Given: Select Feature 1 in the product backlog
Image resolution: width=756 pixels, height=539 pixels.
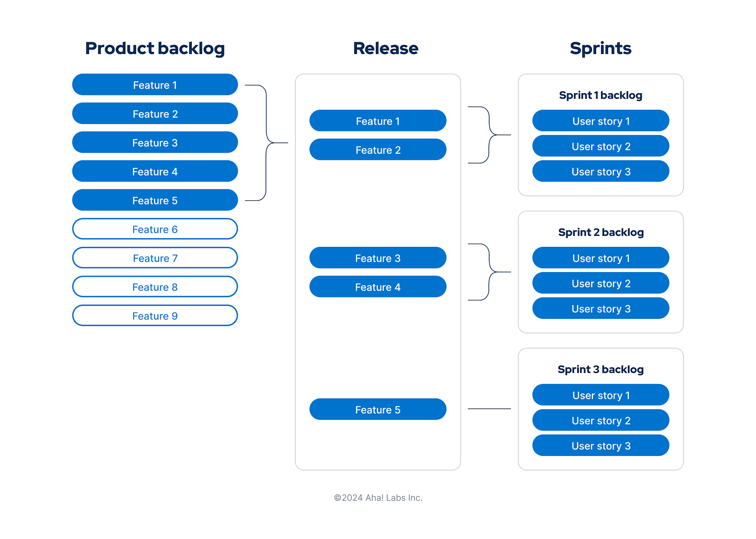Looking at the screenshot, I should [155, 84].
